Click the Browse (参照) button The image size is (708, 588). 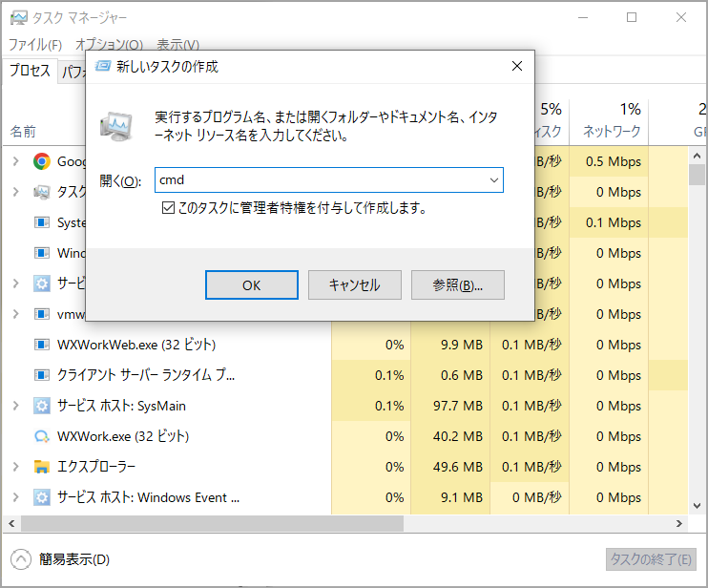pos(457,285)
